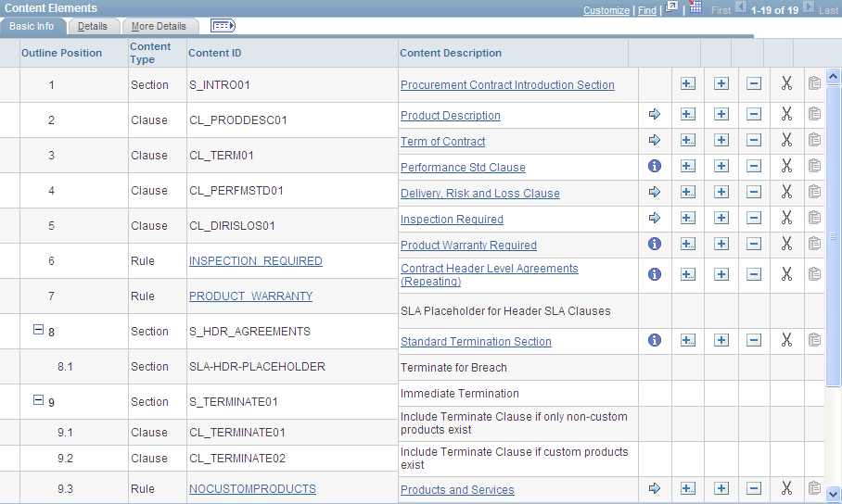Click info icon beside Standard Termination Section
842x504 pixels.
(654, 340)
